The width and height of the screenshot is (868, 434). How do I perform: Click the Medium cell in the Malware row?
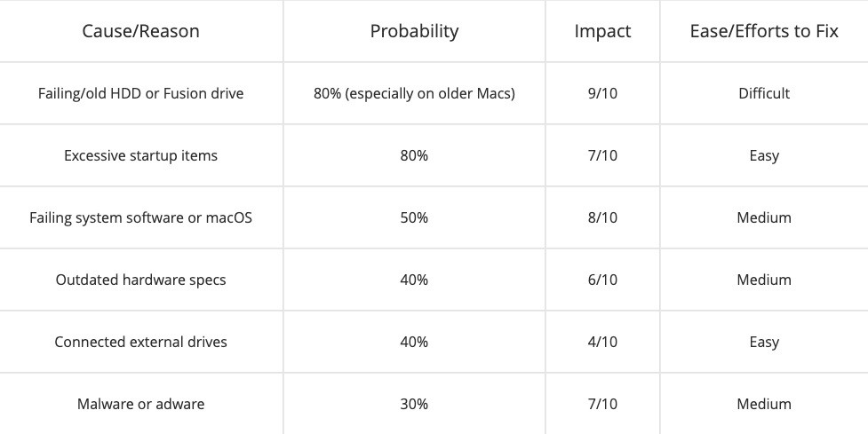coord(763,404)
